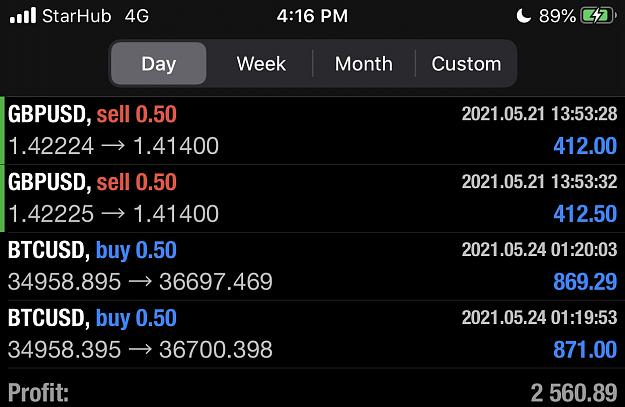Tap the Do Not Disturb moon icon
This screenshot has width=625, height=407.
coord(523,16)
